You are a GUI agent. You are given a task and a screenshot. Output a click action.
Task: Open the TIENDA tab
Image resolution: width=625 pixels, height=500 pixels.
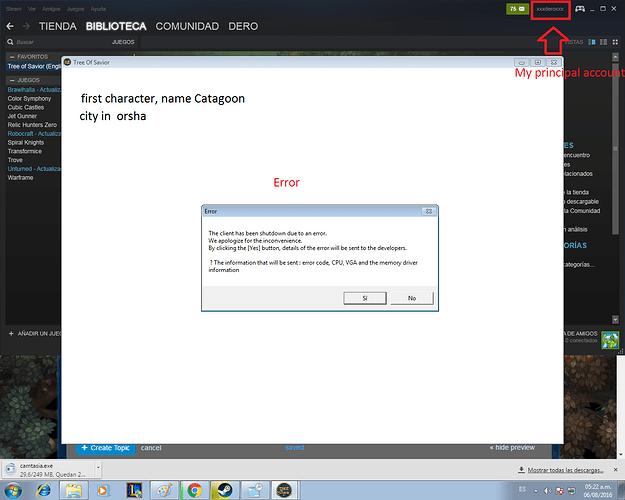[x=58, y=26]
